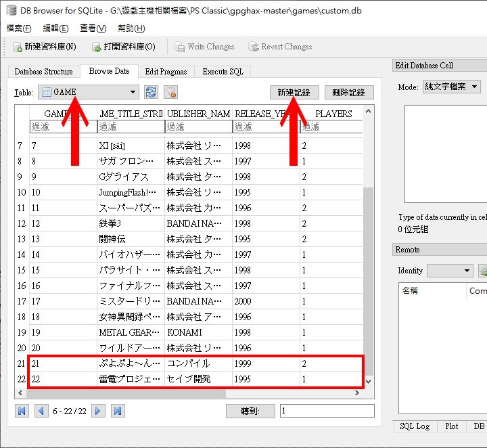Switch to the Plot tab
The width and height of the screenshot is (487, 448).
click(x=452, y=426)
